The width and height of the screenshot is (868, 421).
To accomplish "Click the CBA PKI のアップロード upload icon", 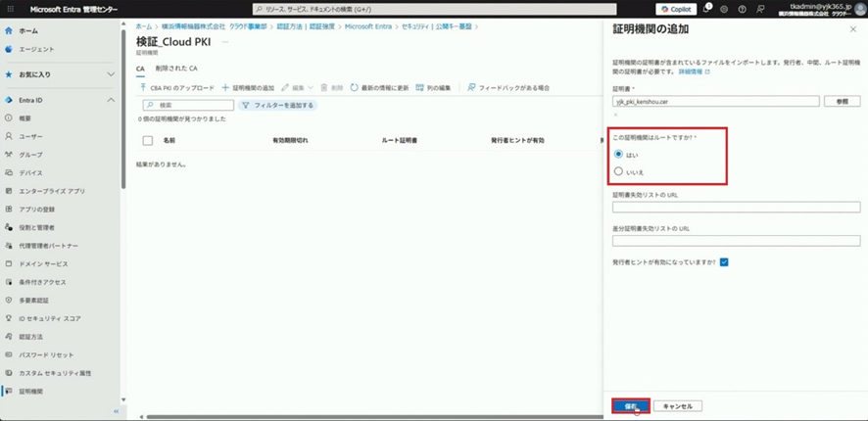I will tap(144, 88).
